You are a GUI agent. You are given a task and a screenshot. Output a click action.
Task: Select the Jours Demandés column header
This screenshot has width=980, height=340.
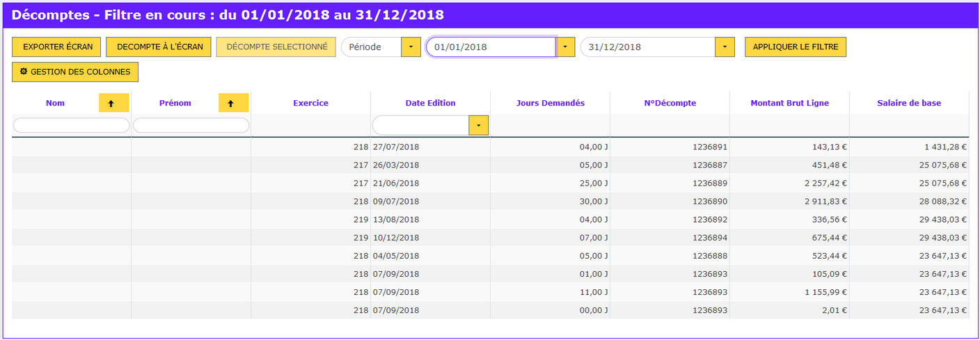tap(551, 103)
